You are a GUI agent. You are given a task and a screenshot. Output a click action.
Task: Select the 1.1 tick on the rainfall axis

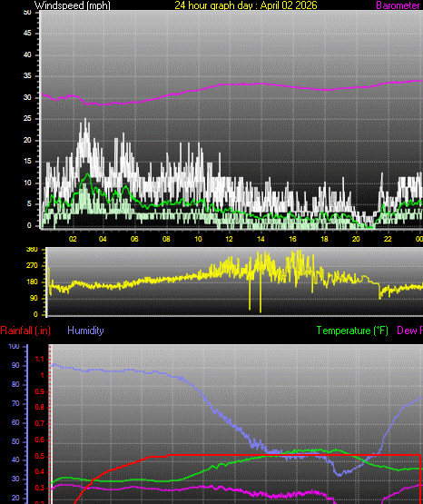point(40,359)
